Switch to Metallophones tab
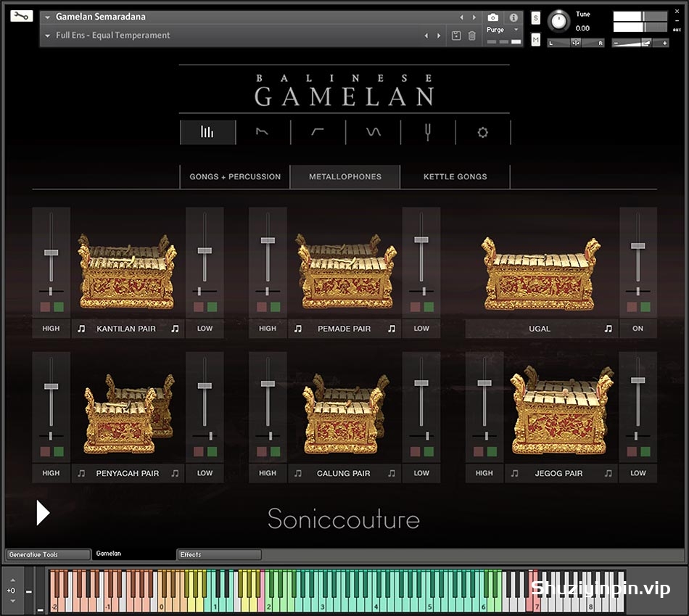The height and width of the screenshot is (616, 689). click(345, 177)
